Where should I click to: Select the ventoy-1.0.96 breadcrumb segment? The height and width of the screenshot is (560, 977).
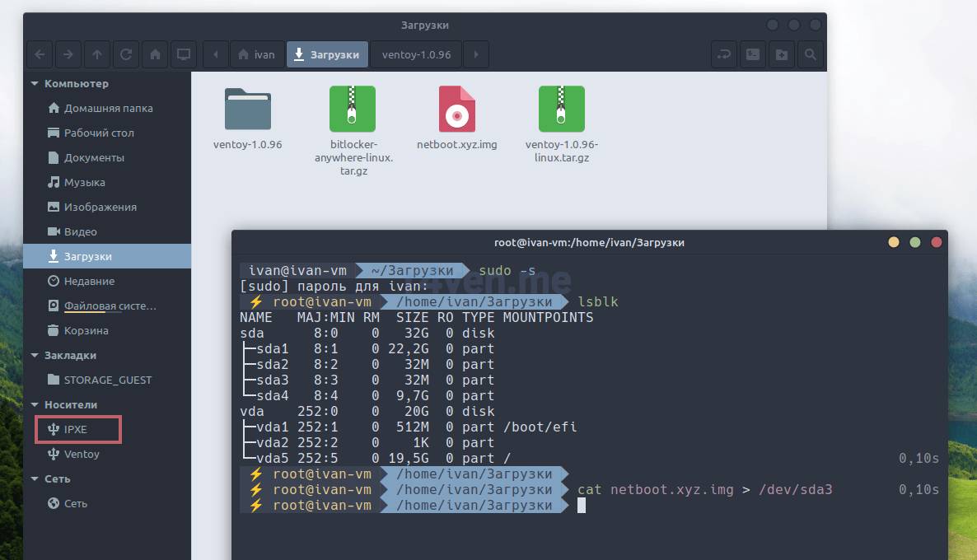416,54
